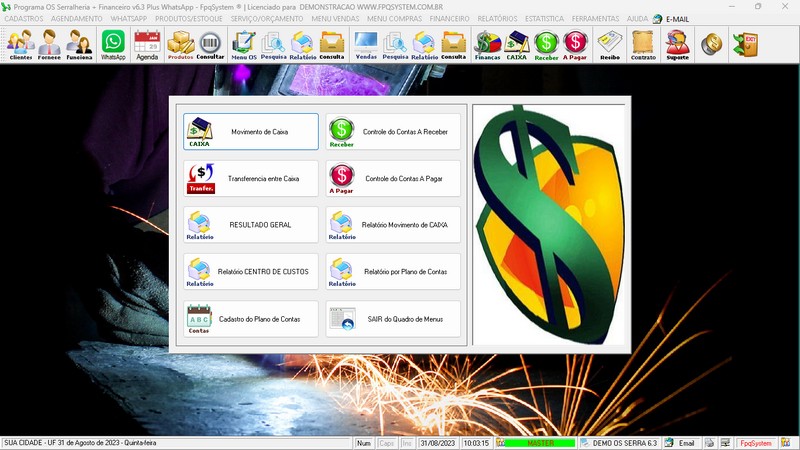Open the FINANCEIRO menu
800x450 pixels.
(449, 19)
